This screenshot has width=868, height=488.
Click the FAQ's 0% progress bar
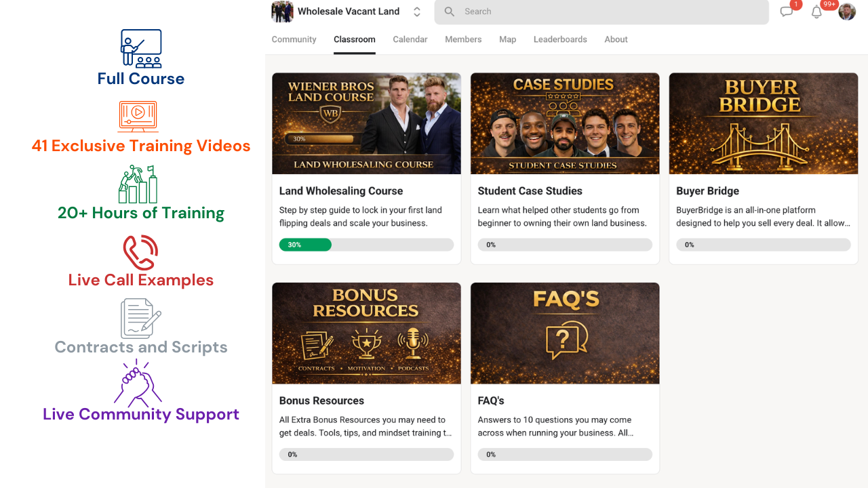565,454
